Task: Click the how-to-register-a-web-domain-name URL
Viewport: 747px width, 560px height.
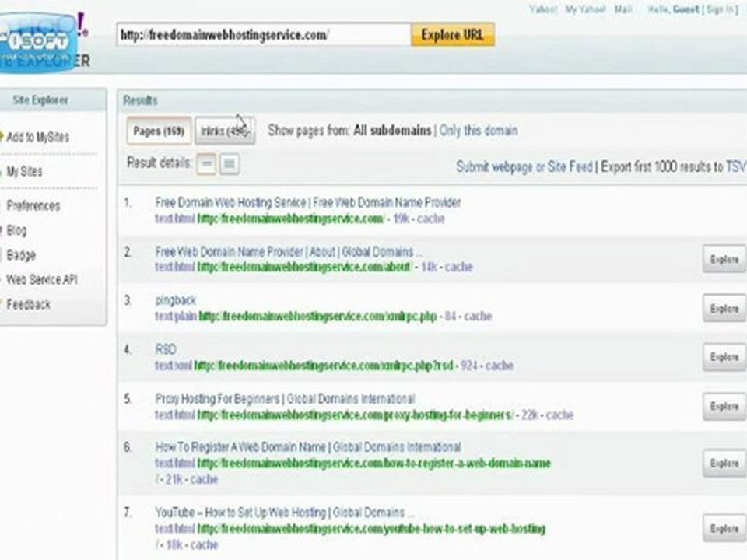Action: tap(374, 464)
